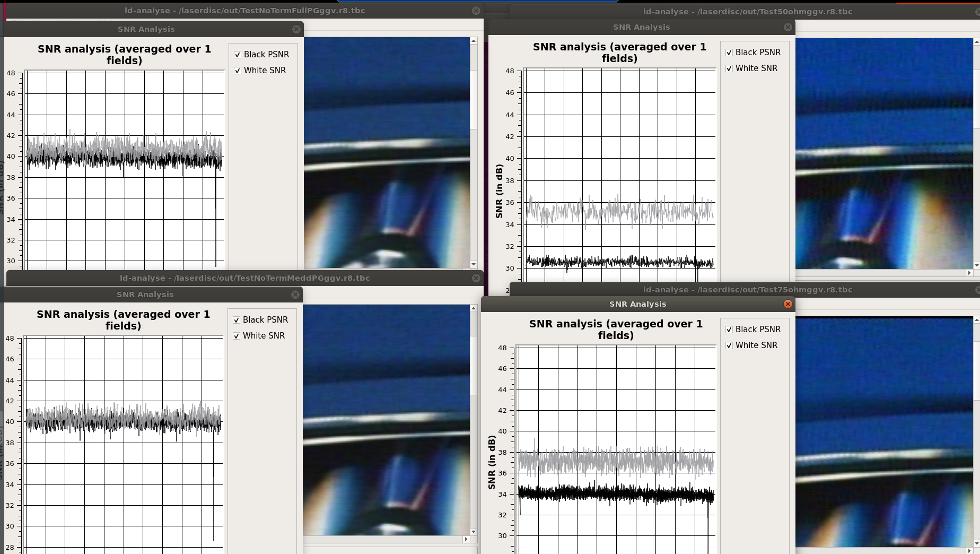Uncheck Black PSNR in the TestNoTermMeddPG SNR dialog
The width and height of the screenshot is (980, 554).
click(x=237, y=320)
